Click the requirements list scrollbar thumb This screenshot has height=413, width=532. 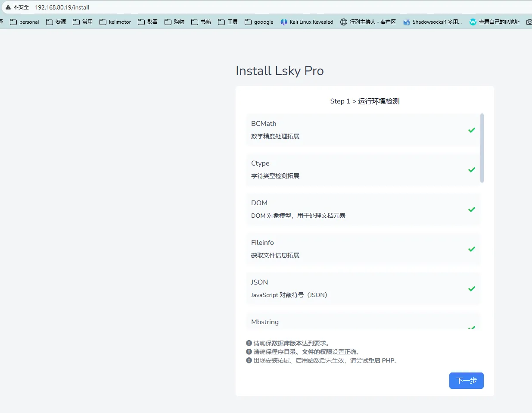(x=482, y=148)
